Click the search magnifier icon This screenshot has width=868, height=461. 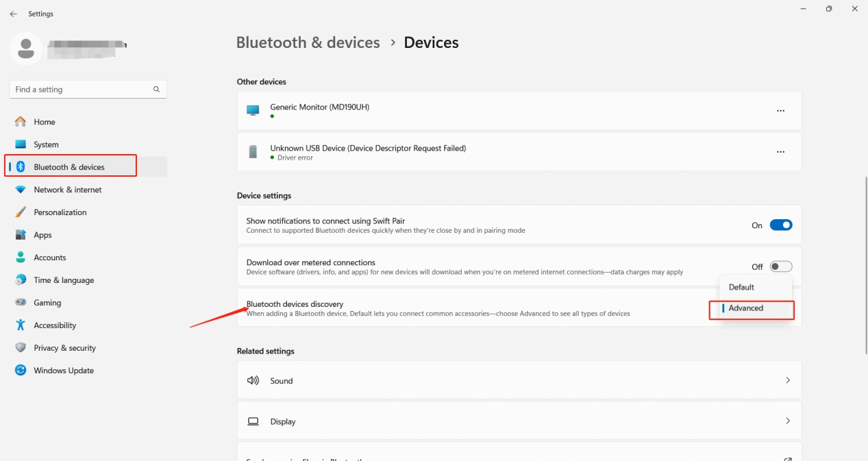pos(156,90)
